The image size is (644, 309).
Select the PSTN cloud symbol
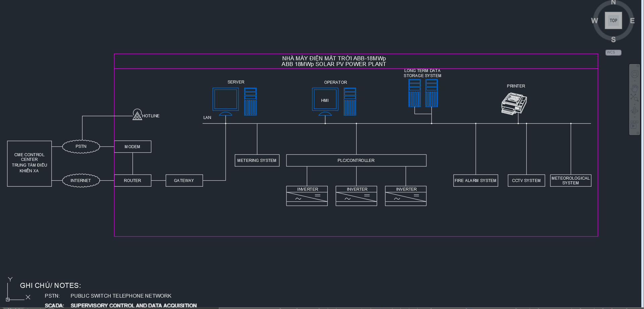click(x=81, y=146)
